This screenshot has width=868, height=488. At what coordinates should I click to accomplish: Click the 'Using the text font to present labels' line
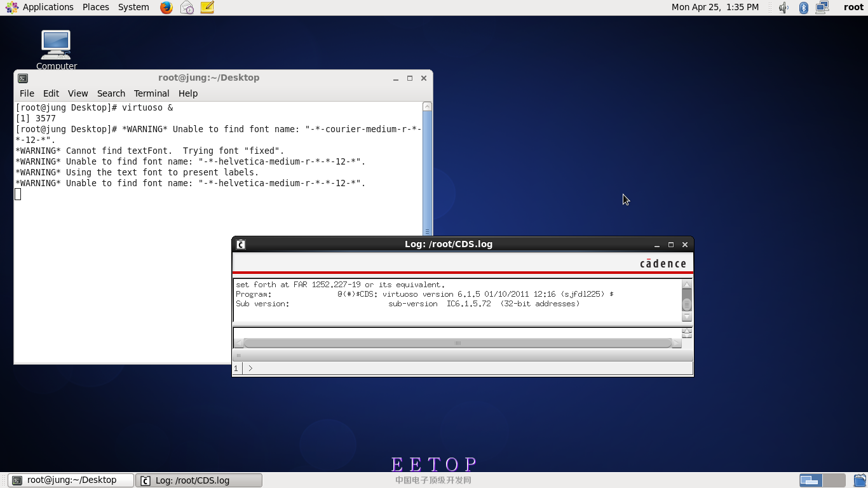point(137,172)
